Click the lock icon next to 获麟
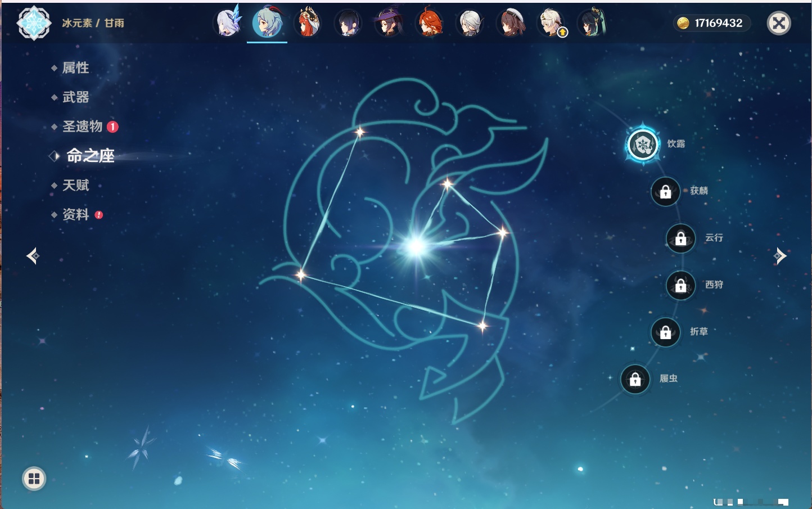This screenshot has height=509, width=812. pos(666,192)
